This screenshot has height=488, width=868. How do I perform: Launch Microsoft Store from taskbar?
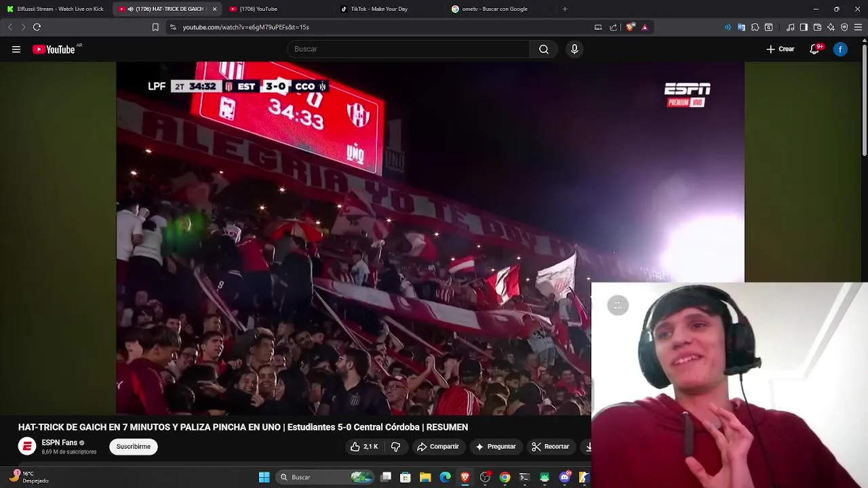[406, 477]
